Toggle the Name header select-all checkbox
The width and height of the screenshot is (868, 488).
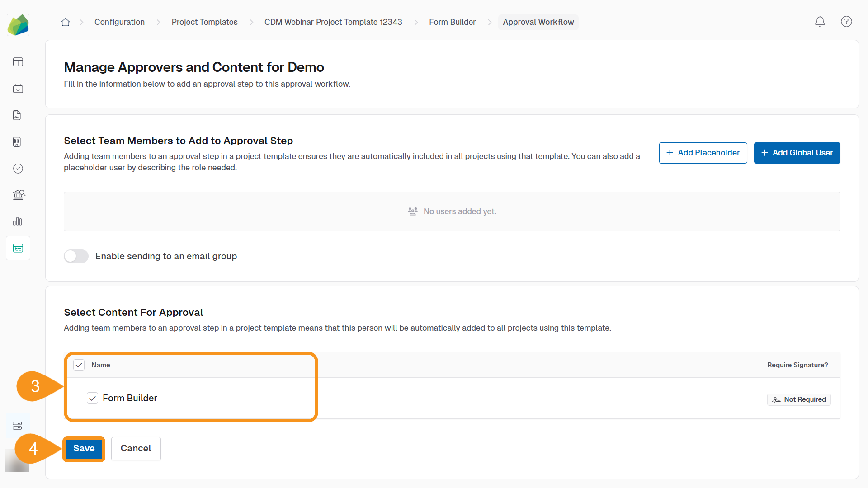point(79,365)
